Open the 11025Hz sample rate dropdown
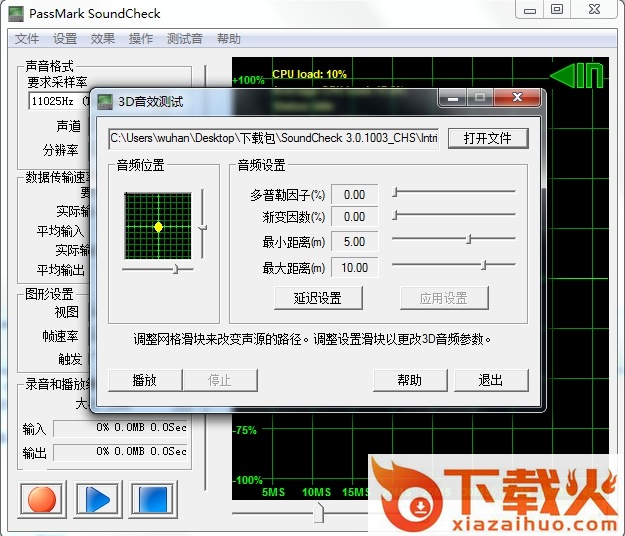Screen dimensions: 625x536 point(59,101)
